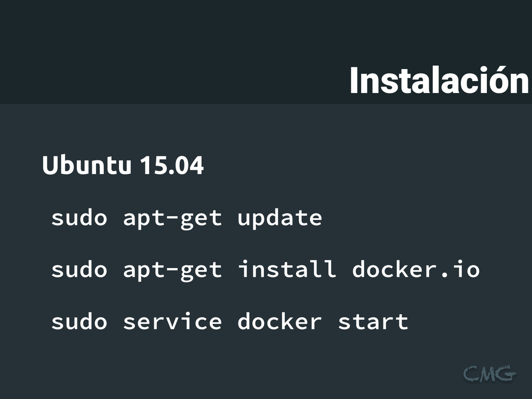Select the Instalación slide title

440,81
